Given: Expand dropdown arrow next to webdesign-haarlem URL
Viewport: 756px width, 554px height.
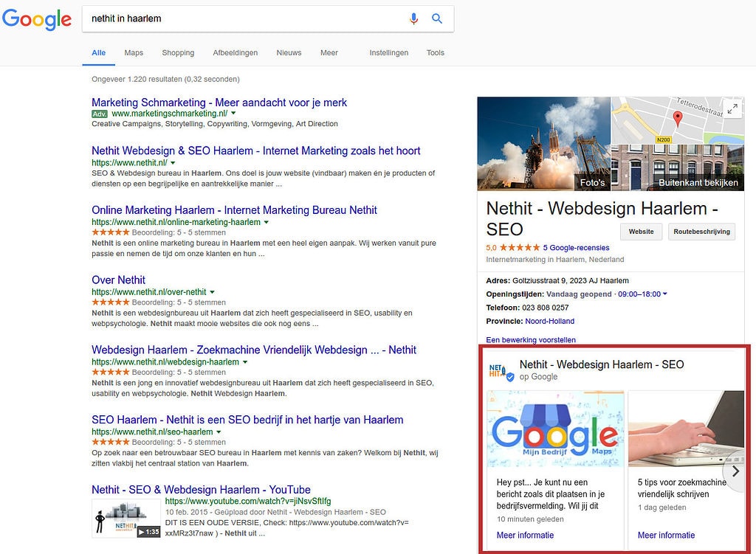Looking at the screenshot, I should coord(245,361).
